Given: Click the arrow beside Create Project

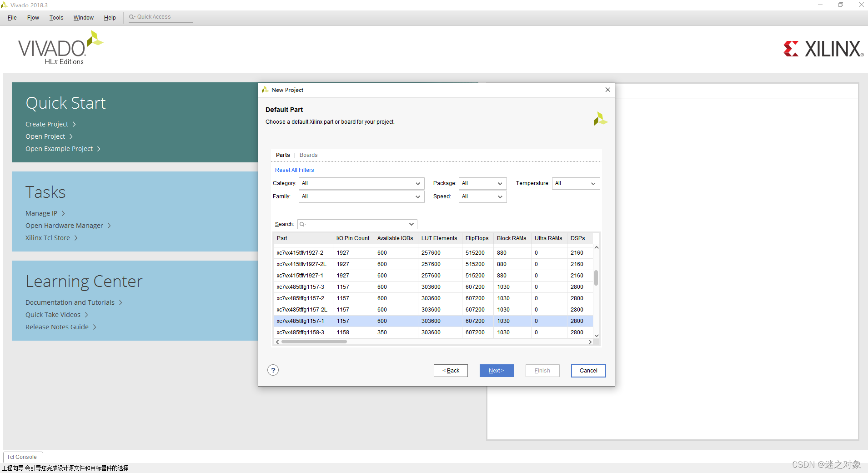Looking at the screenshot, I should pos(74,124).
